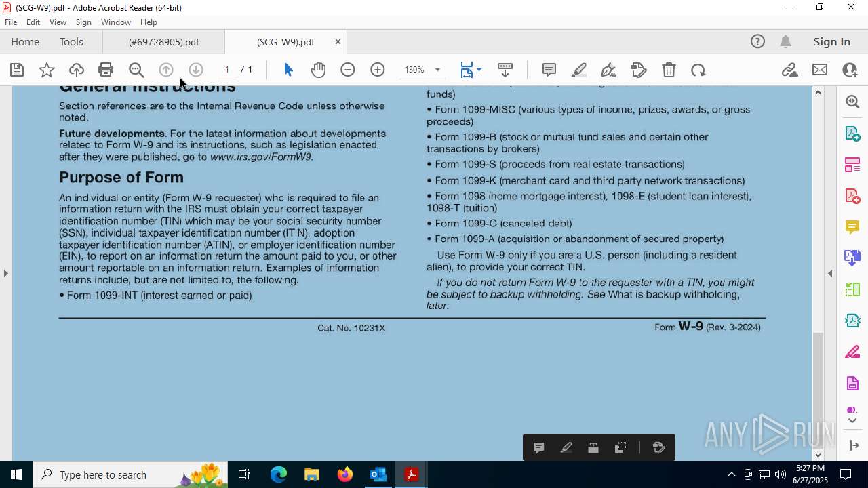This screenshot has height=488, width=868.
Task: Open the Edit menu
Action: point(33,22)
